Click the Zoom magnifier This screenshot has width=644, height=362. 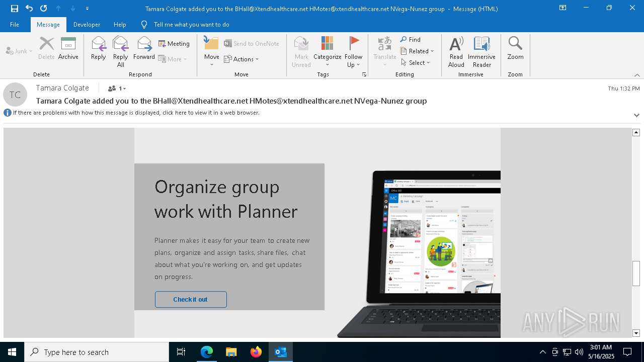pyautogui.click(x=516, y=48)
